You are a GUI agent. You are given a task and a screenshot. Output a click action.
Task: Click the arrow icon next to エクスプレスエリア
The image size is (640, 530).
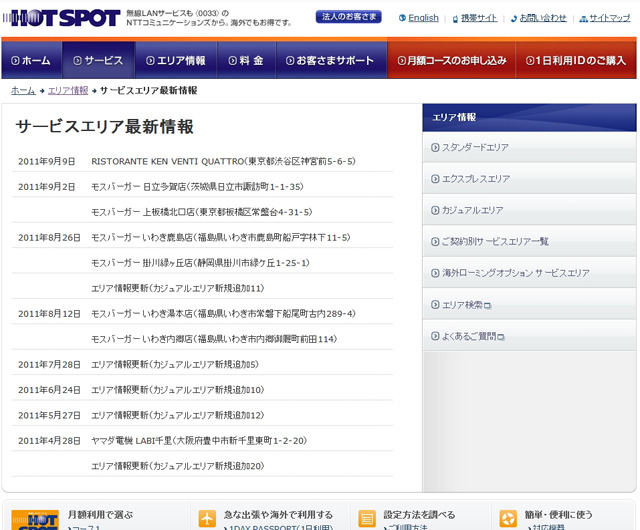click(435, 179)
